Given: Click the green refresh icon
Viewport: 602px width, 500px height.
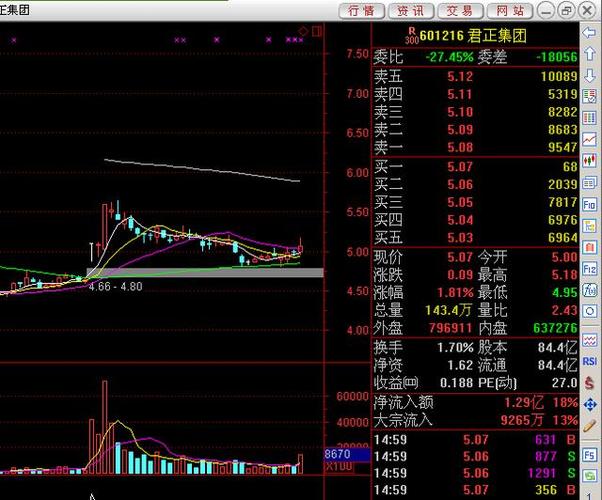Looking at the screenshot, I should point(589,477).
